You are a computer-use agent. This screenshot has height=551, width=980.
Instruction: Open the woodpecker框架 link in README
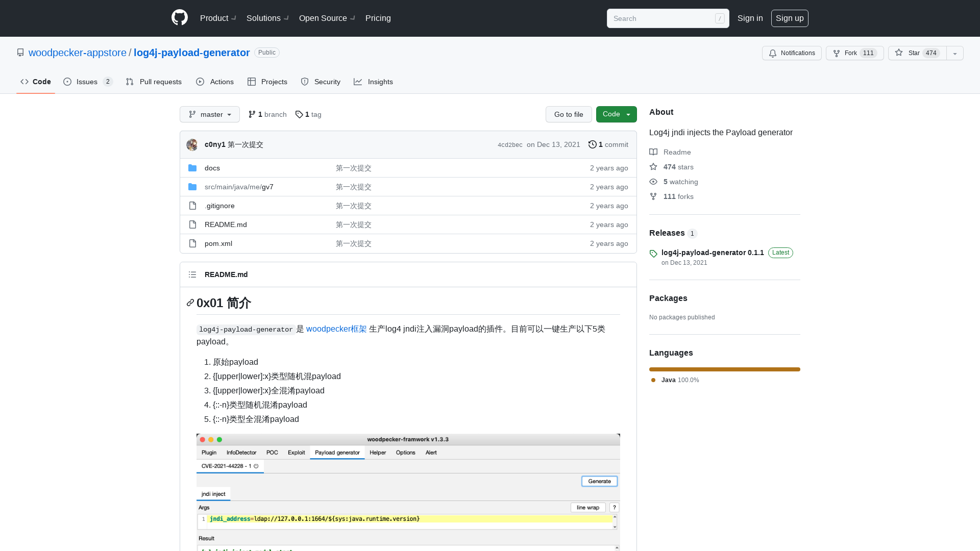[x=336, y=329]
